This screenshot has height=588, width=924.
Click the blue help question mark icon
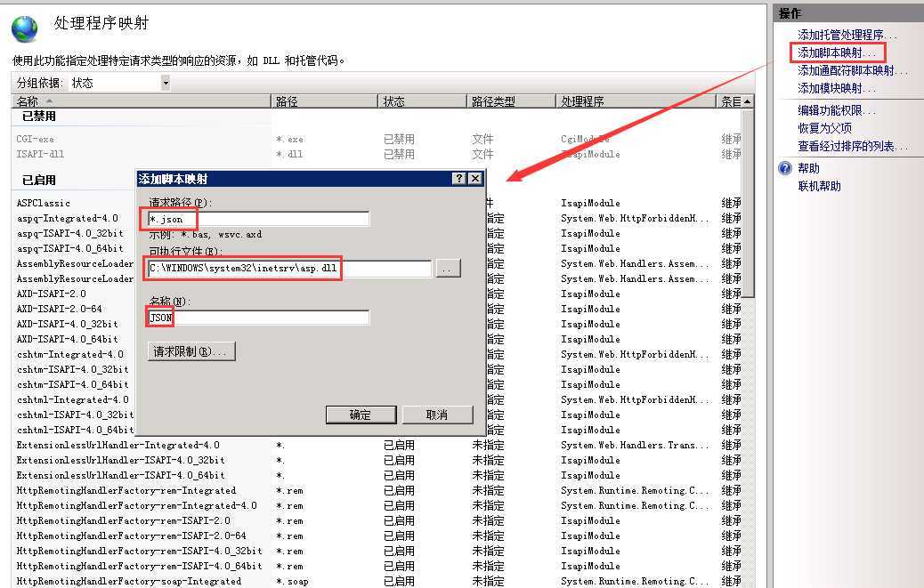pos(785,169)
